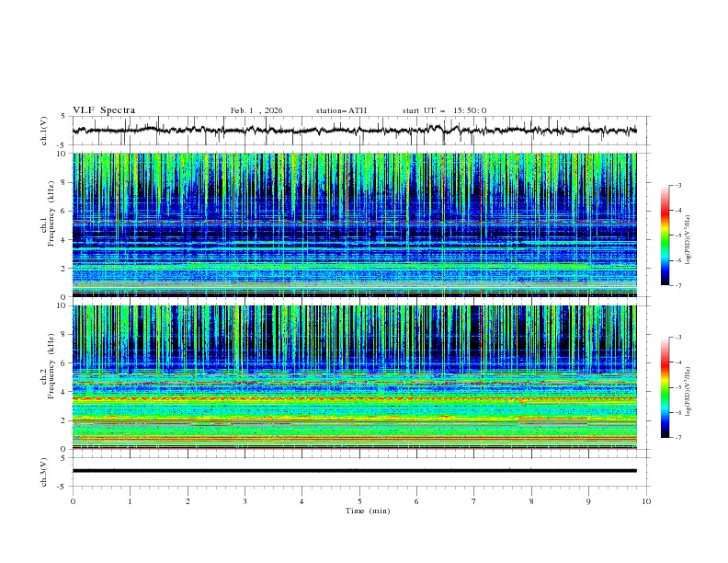The image size is (728, 563).
Task: Select the date text "Feb. 1 , 2026"
Action: pos(256,110)
